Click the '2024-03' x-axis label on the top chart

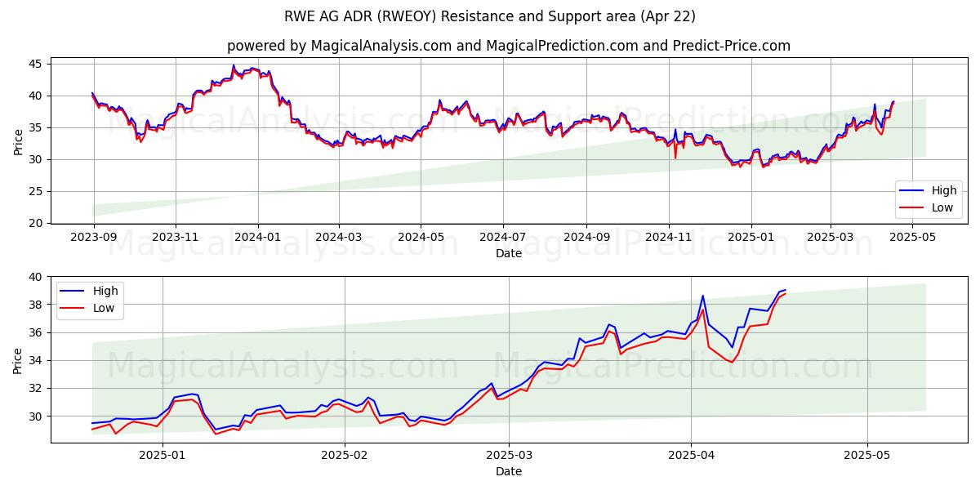[x=339, y=238]
